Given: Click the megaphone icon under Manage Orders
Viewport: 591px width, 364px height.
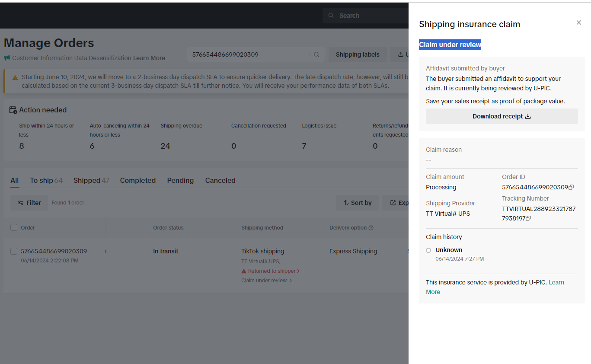Looking at the screenshot, I should pos(7,58).
